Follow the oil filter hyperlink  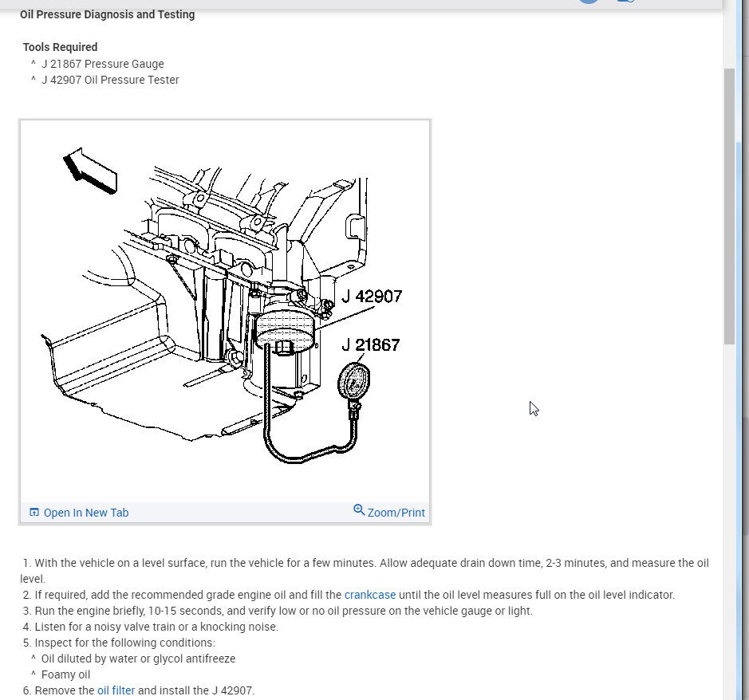(x=116, y=690)
